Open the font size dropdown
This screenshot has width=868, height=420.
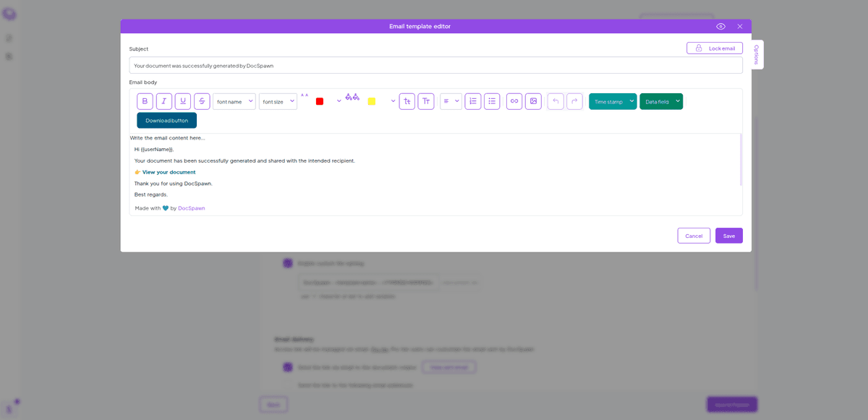(x=278, y=101)
